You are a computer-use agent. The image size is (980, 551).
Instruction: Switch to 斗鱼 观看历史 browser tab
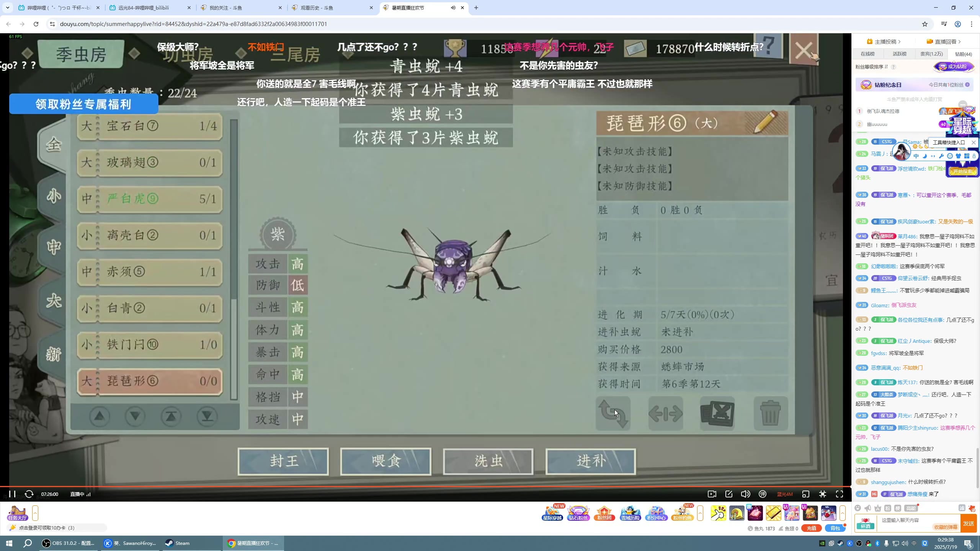(x=332, y=8)
